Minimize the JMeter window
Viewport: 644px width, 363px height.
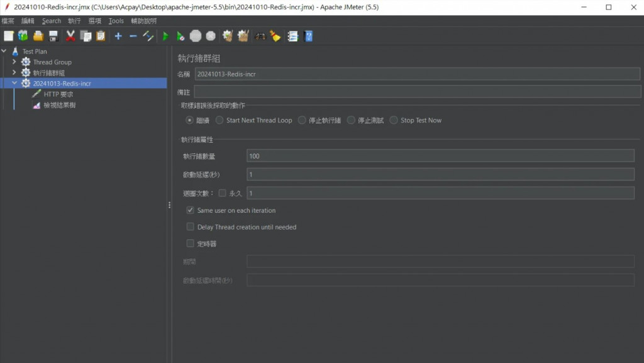point(584,7)
